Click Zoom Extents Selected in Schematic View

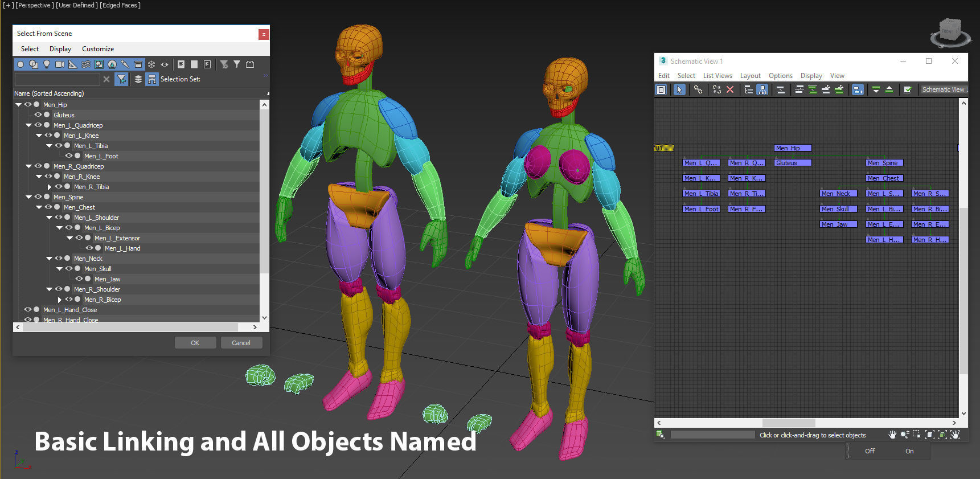click(x=942, y=435)
